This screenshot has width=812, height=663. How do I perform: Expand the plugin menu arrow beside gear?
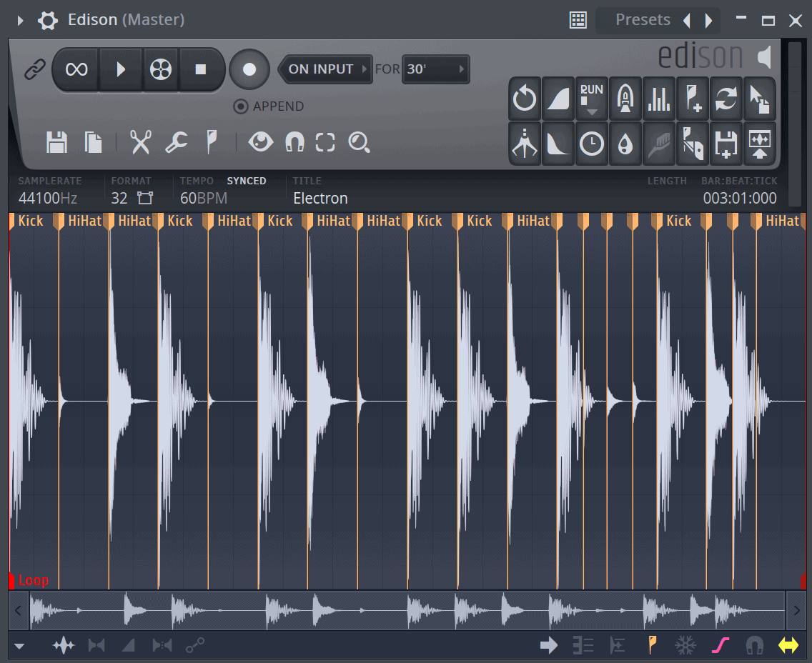pos(20,21)
